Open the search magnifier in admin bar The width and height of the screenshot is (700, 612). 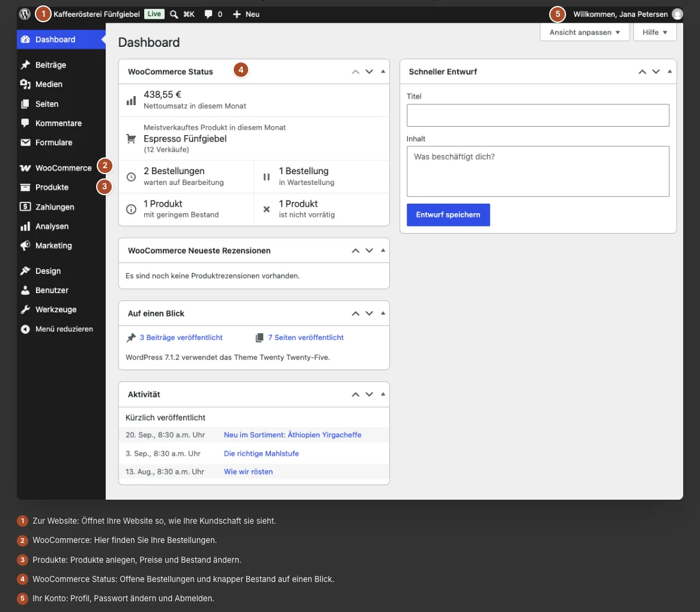coord(174,14)
